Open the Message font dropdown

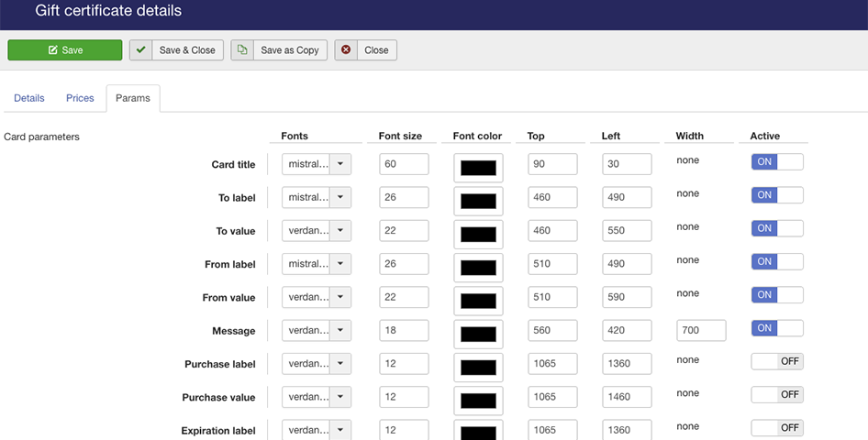point(339,330)
